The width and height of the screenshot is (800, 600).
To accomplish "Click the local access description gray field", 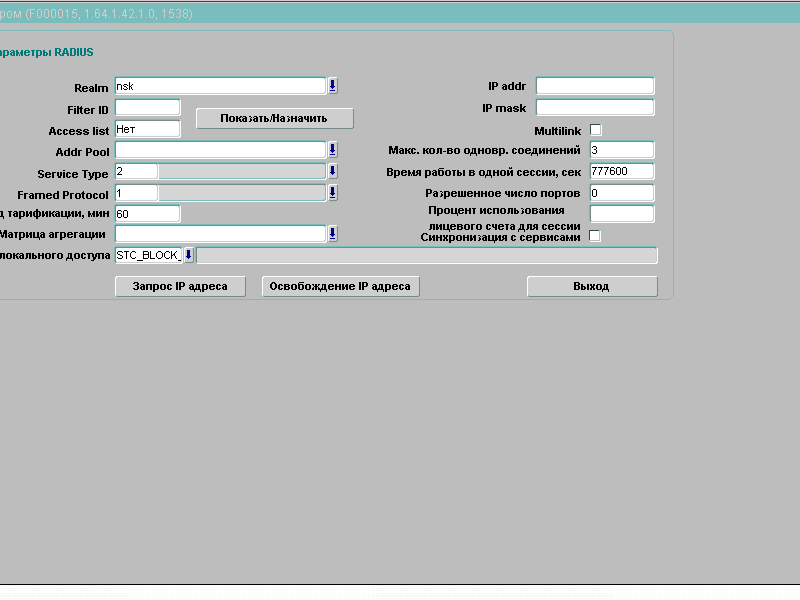I will (427, 255).
